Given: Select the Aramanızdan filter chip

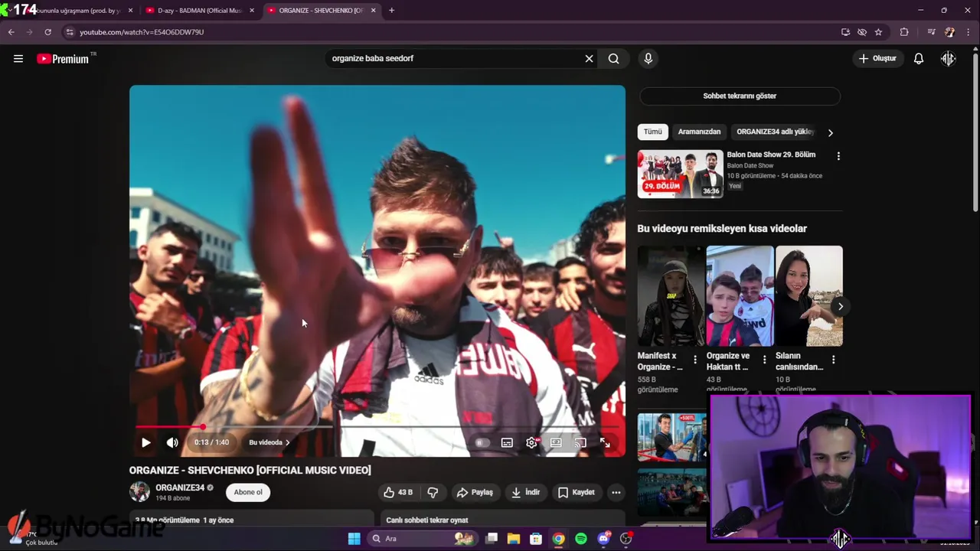Looking at the screenshot, I should [699, 132].
